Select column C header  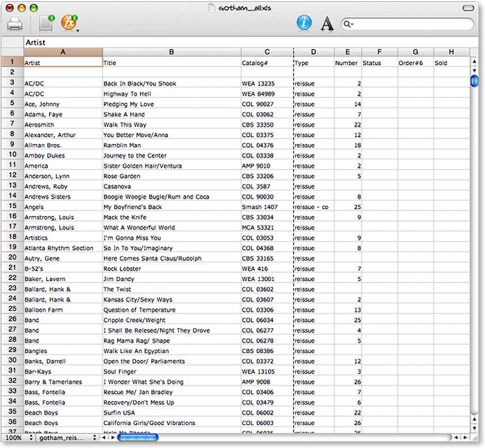click(267, 52)
